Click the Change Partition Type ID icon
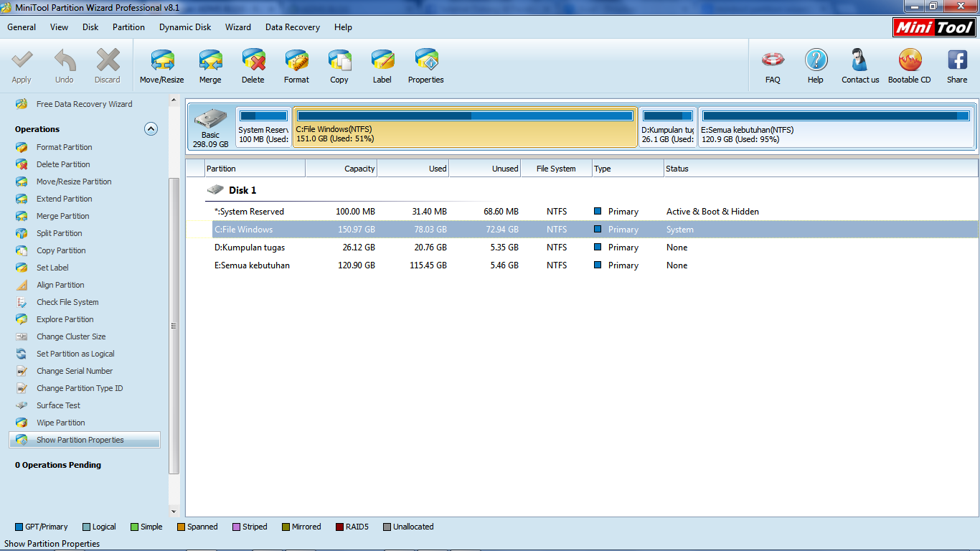Image resolution: width=980 pixels, height=551 pixels. [x=22, y=388]
